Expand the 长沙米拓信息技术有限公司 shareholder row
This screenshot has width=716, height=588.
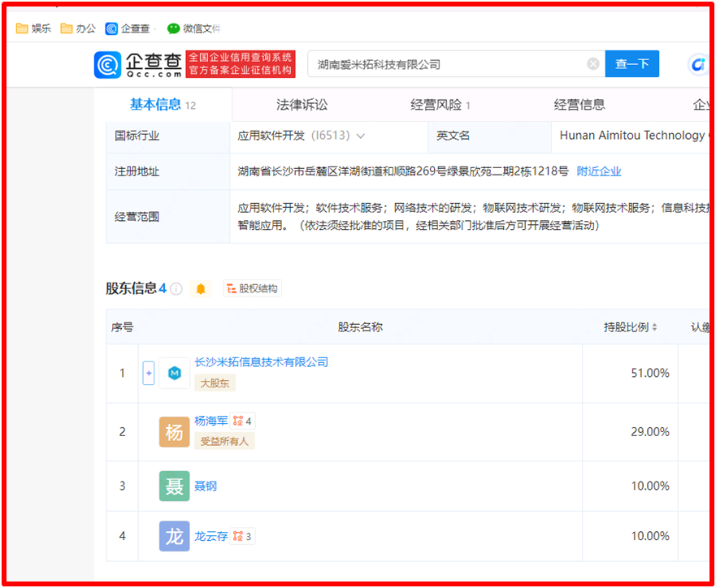coord(149,374)
